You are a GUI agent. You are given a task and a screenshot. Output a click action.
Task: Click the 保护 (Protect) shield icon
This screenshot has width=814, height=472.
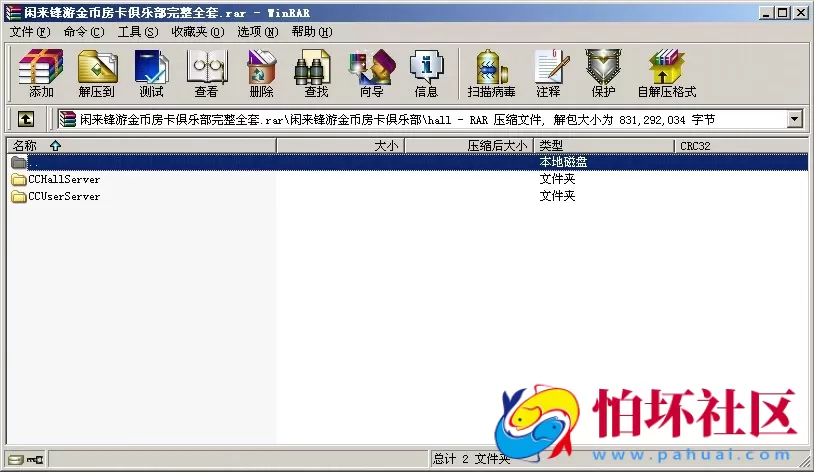tap(603, 73)
